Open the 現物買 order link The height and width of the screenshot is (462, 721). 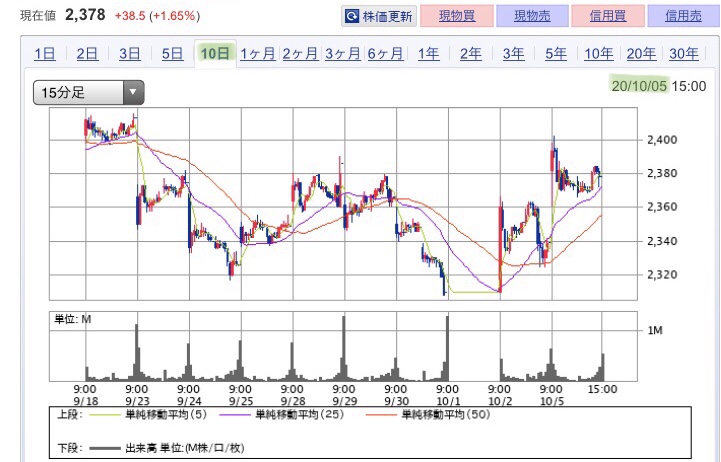click(457, 16)
